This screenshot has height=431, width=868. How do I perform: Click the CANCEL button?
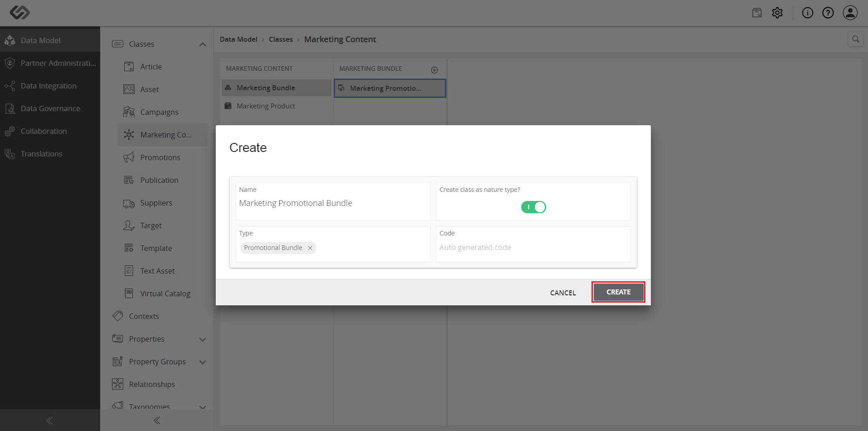click(563, 293)
